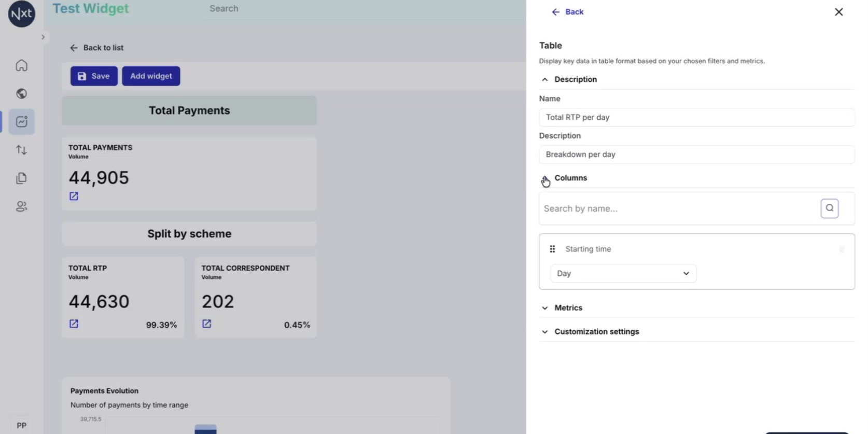Image resolution: width=868 pixels, height=434 pixels.
Task: Click the Test Widget title
Action: [91, 8]
